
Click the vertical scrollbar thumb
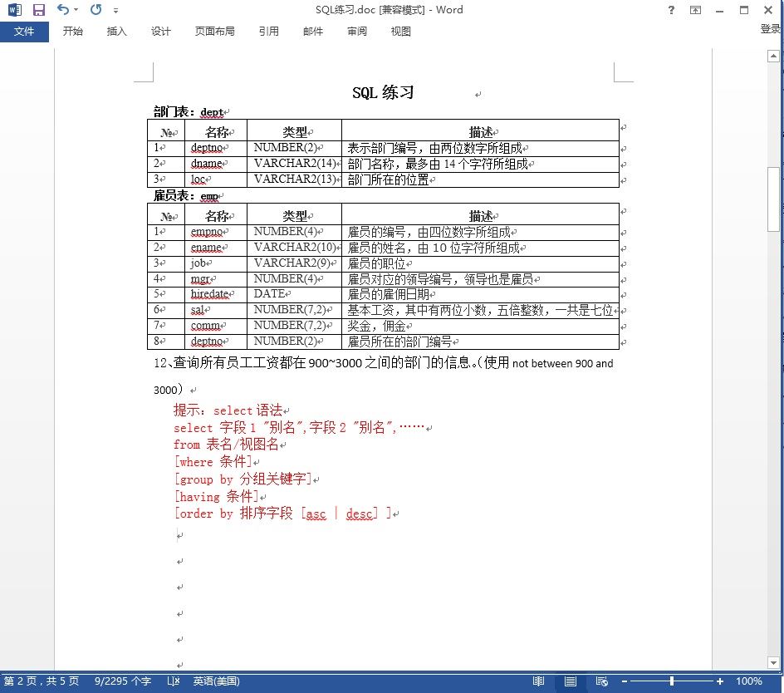773,199
